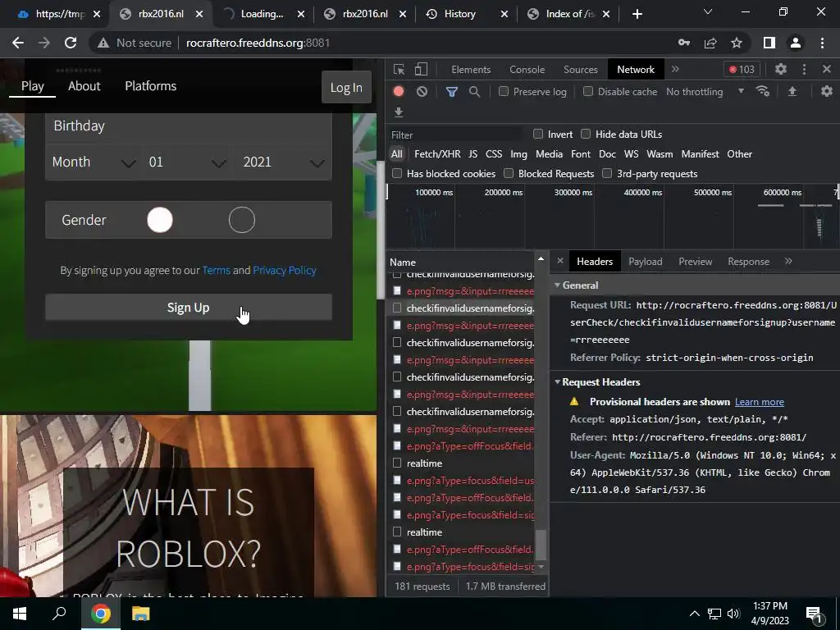The image size is (840, 630).
Task: Switch to Sources panel
Action: coord(580,69)
